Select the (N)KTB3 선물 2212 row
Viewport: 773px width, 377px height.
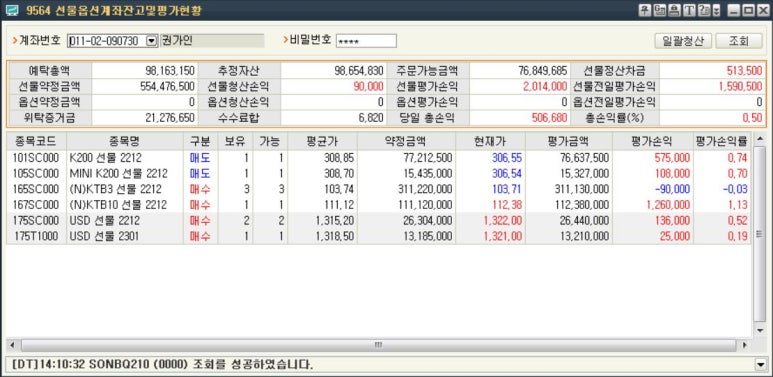click(x=378, y=189)
